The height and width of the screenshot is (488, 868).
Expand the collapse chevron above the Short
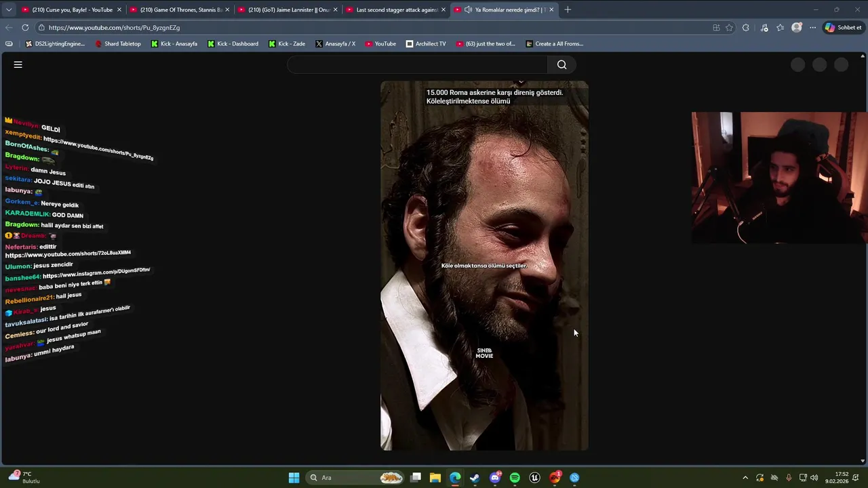pyautogui.click(x=521, y=83)
